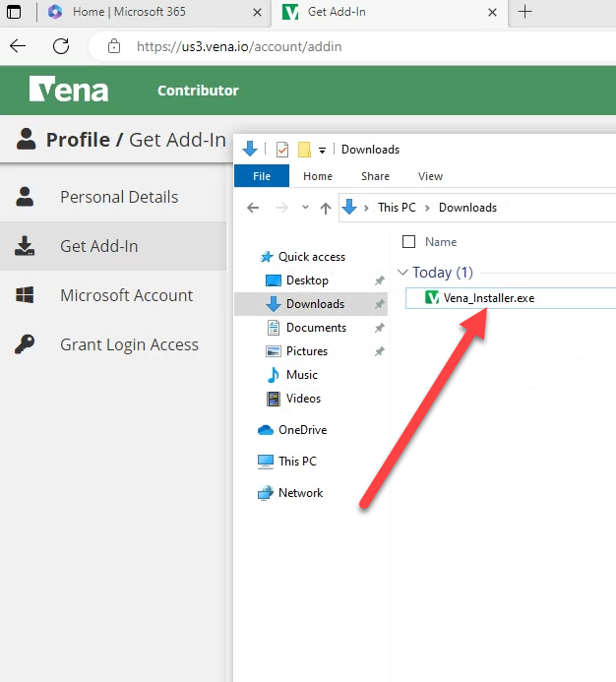This screenshot has height=682, width=616.
Task: Unpin Documents using its pin icon
Action: [x=380, y=328]
